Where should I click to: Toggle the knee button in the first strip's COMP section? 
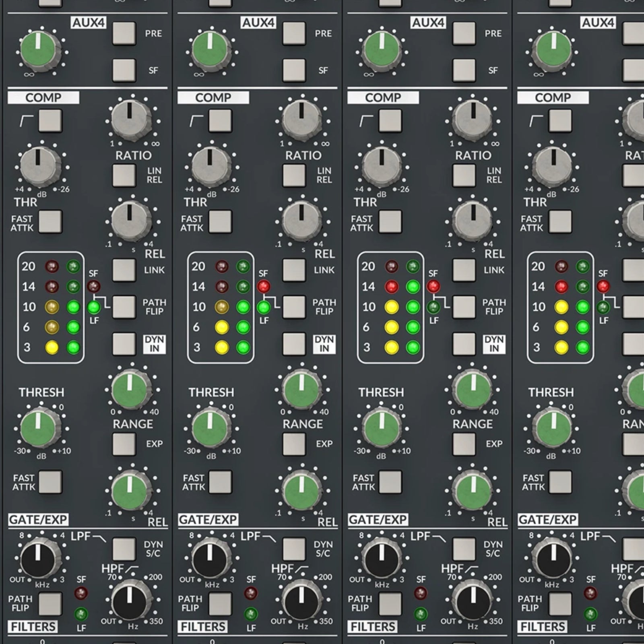pos(50,120)
